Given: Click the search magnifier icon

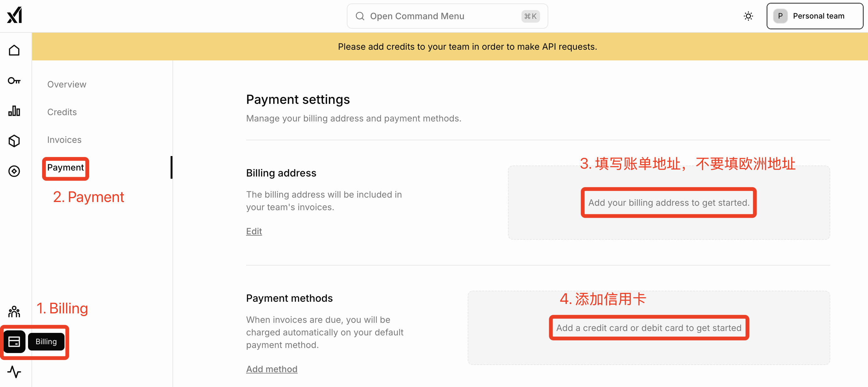Looking at the screenshot, I should [x=360, y=16].
